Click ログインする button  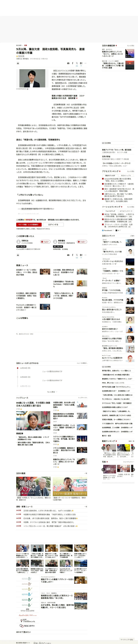(x=53, y=225)
